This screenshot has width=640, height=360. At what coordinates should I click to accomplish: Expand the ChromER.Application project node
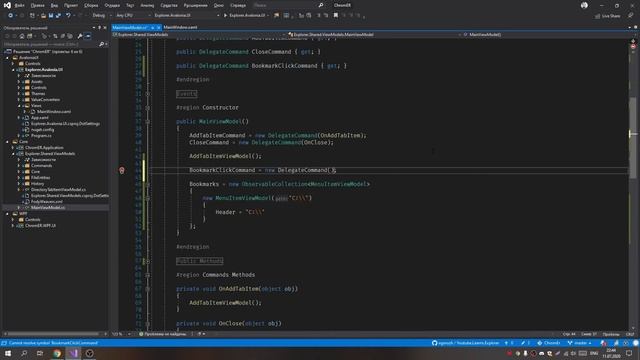[13, 148]
